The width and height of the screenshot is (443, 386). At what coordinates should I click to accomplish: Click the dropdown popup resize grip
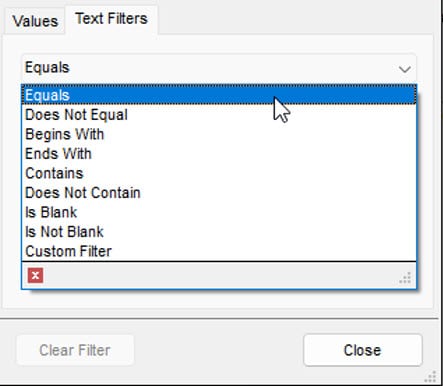click(405, 278)
